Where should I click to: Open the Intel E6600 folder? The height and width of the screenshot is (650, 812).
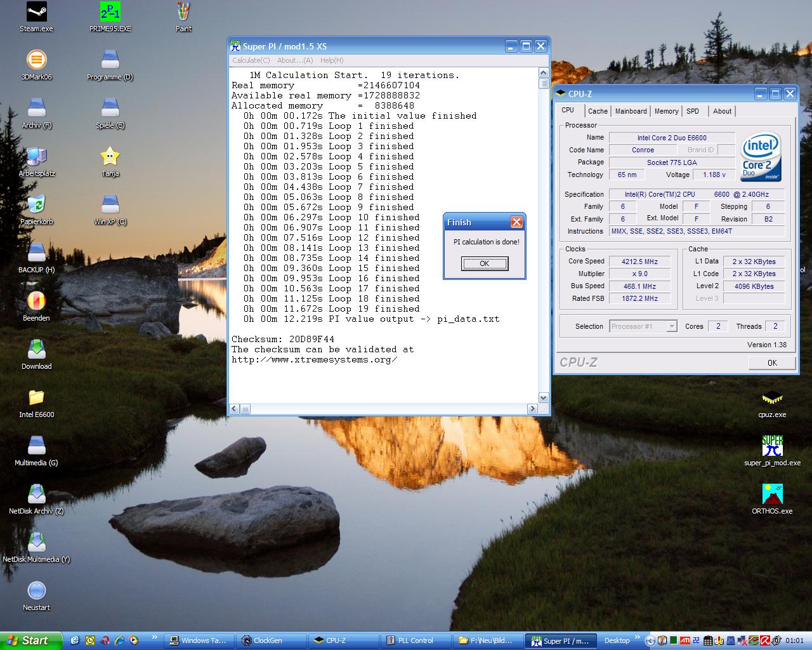pyautogui.click(x=37, y=403)
